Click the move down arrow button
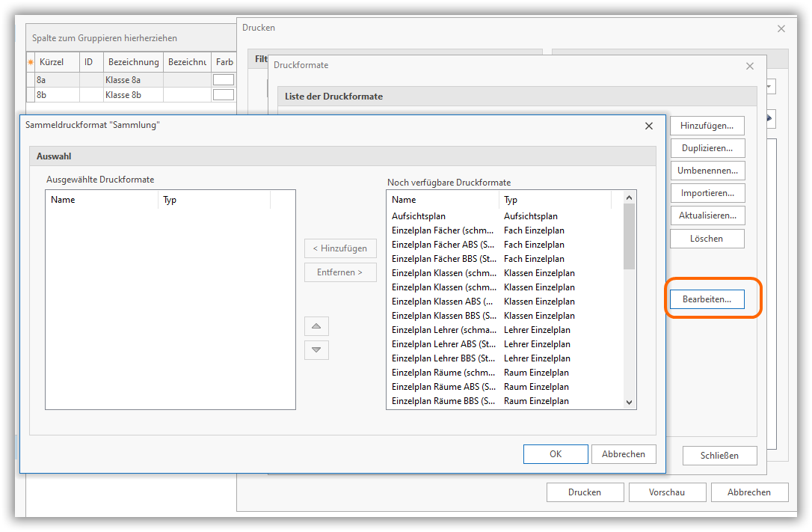 [316, 349]
